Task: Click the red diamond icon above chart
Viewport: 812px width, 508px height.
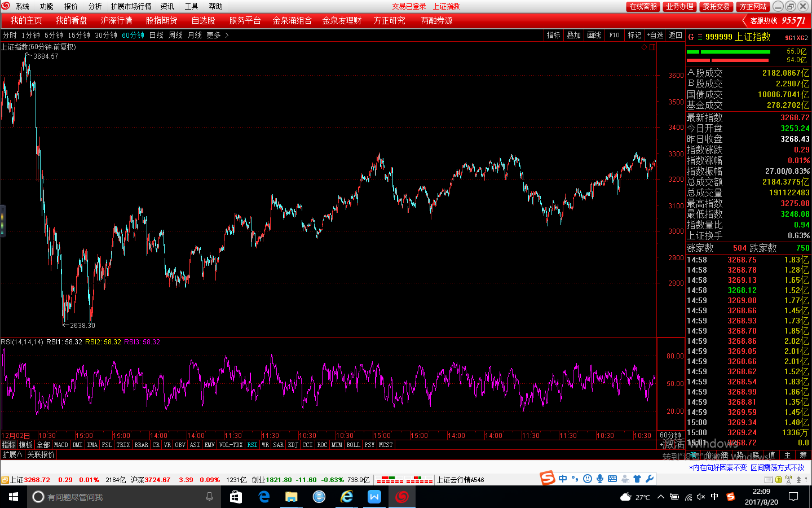Action: click(644, 47)
